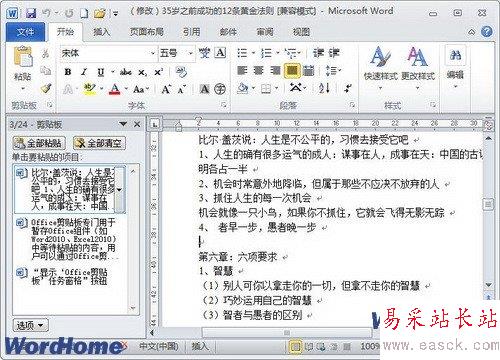
Task: Align text left
Action: coord(242,70)
